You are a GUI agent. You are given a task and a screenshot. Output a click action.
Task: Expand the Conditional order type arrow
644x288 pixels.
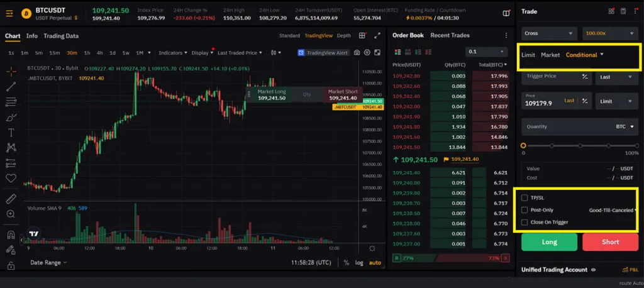point(602,54)
